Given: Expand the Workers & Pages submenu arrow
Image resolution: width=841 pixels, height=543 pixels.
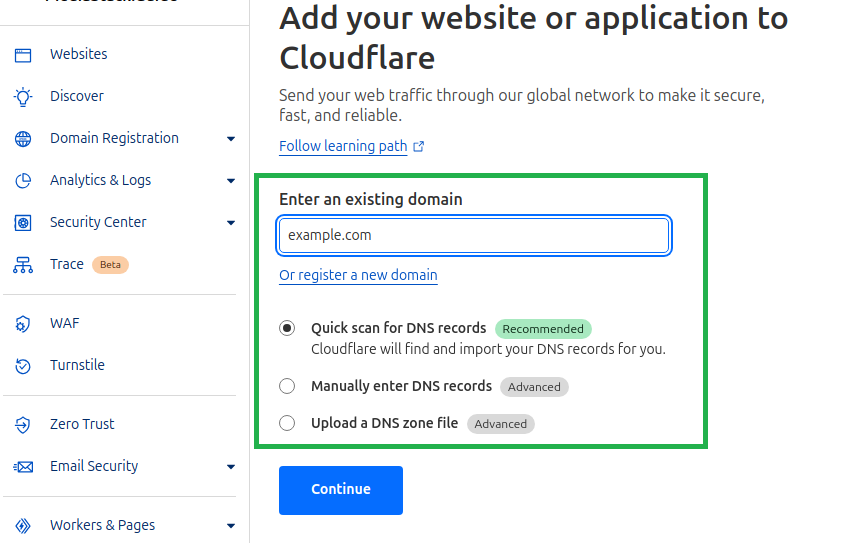Looking at the screenshot, I should (x=231, y=526).
